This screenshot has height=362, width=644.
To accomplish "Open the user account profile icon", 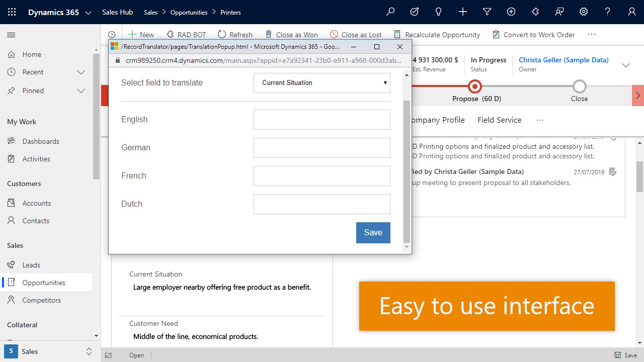I will point(632,12).
